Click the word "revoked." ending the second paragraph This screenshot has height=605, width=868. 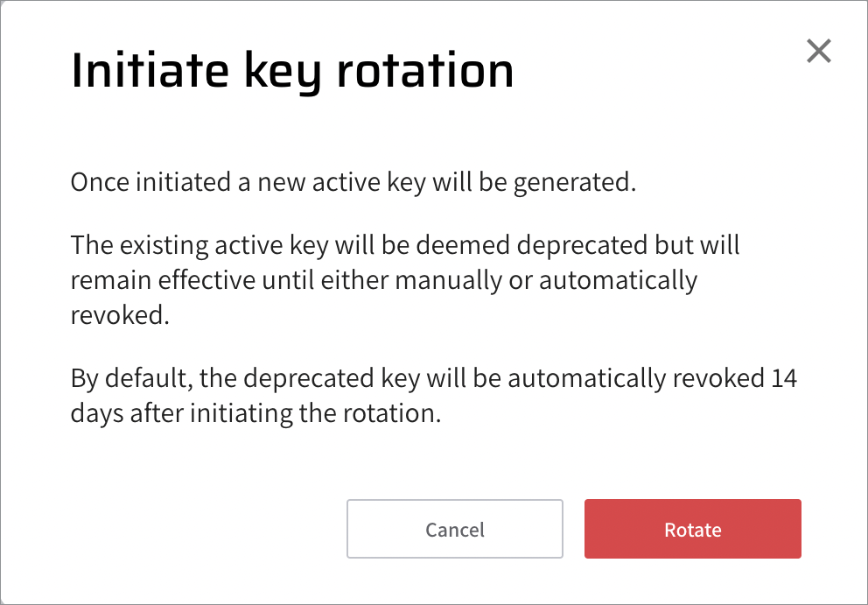[x=119, y=316]
